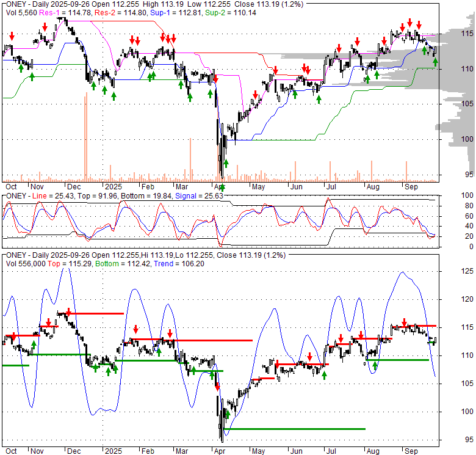This screenshot has width=476, height=455.
Task: Select the Signal = 25.63 label
Action: [x=199, y=196]
